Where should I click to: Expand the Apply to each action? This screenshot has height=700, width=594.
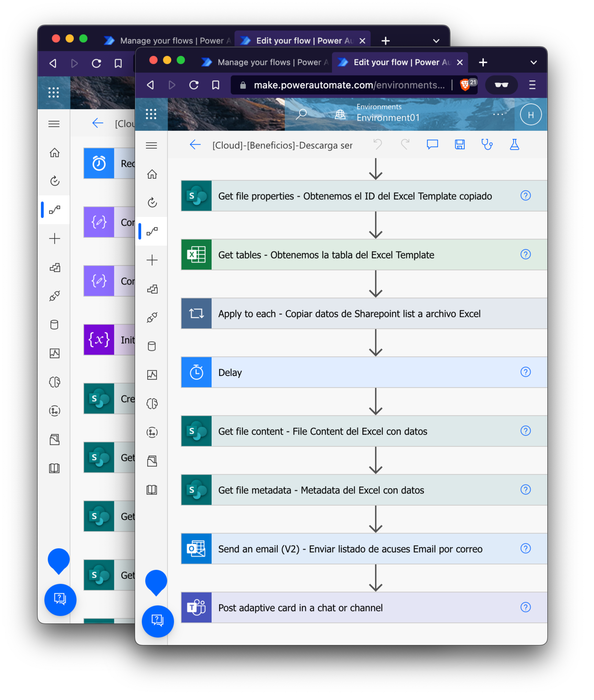(x=349, y=314)
